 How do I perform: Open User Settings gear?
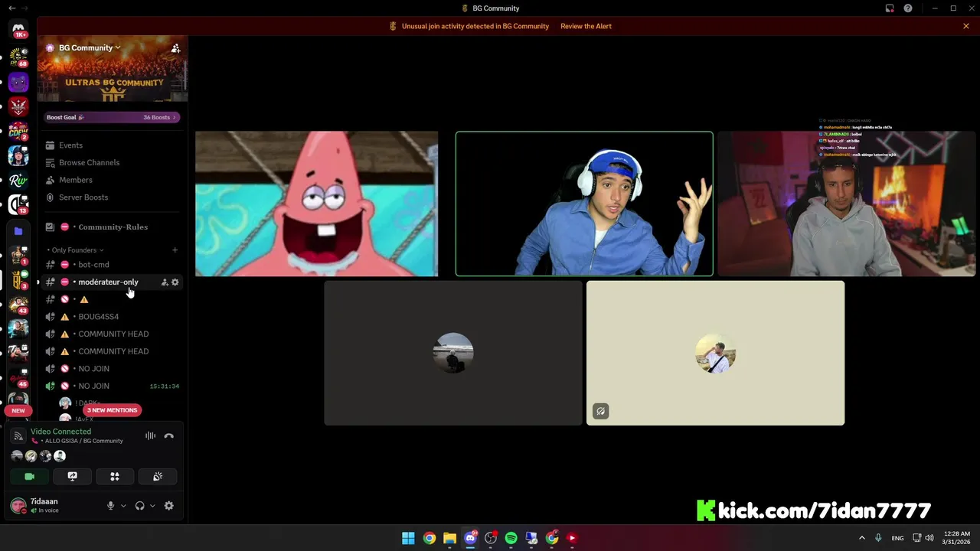point(169,506)
